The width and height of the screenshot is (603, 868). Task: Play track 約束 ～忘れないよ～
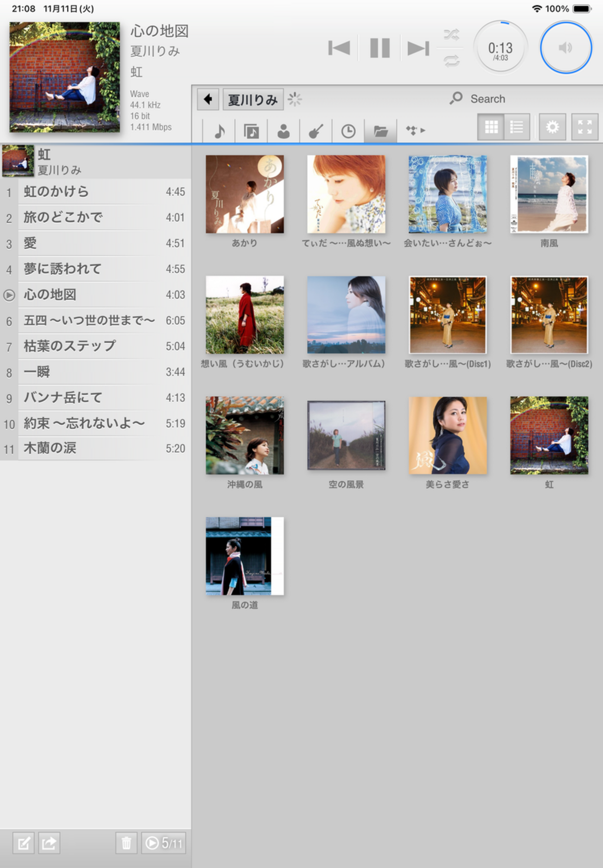coord(95,423)
